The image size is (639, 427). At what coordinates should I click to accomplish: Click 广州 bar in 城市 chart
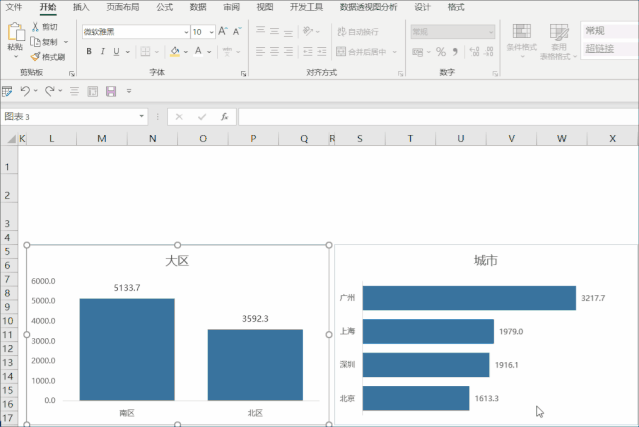(x=469, y=298)
